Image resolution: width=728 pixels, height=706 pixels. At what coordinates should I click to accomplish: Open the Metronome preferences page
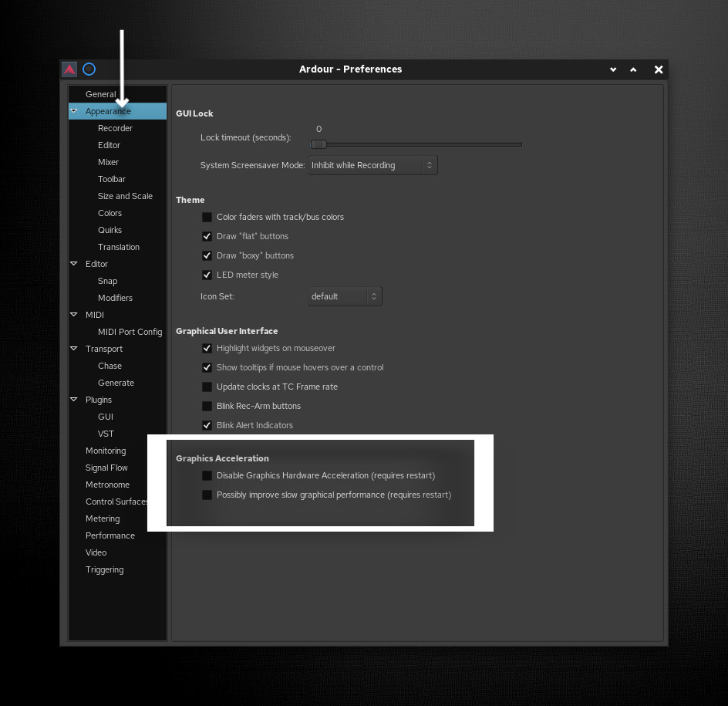pyautogui.click(x=107, y=485)
